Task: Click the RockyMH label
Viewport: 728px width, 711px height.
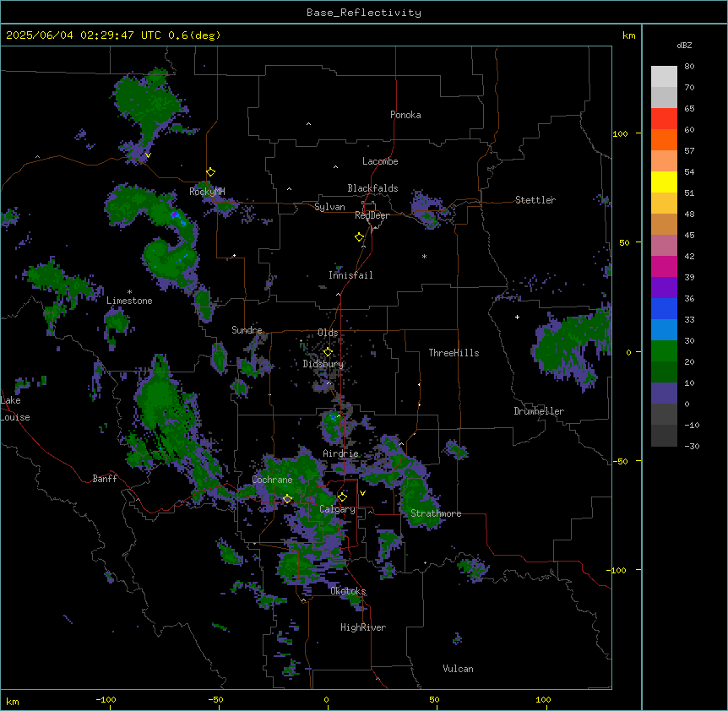Action: click(x=207, y=191)
